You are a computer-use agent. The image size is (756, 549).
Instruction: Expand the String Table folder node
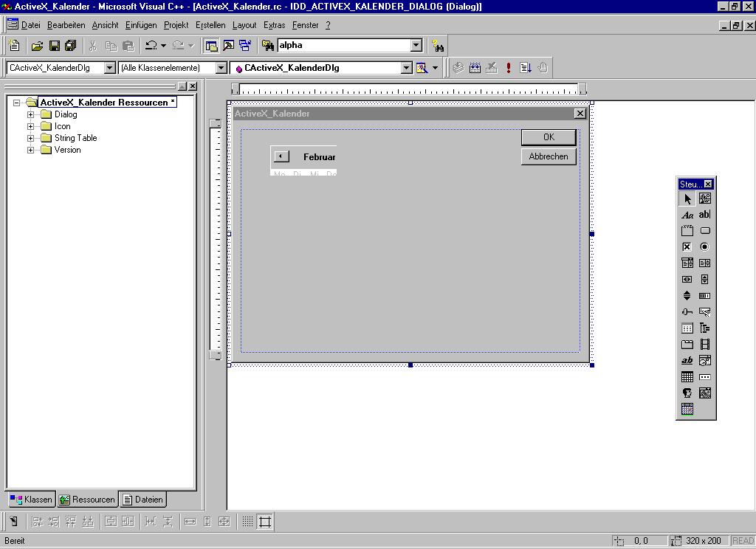point(30,138)
